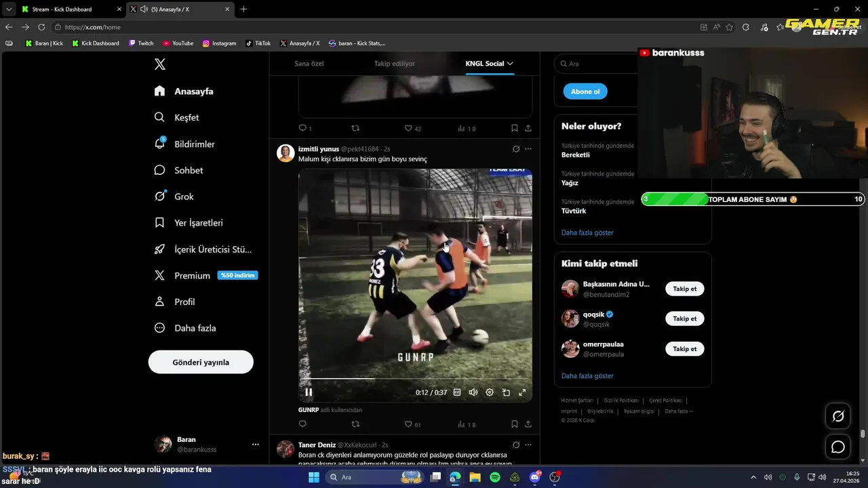Reply to top post with 1 reply

[x=305, y=128]
